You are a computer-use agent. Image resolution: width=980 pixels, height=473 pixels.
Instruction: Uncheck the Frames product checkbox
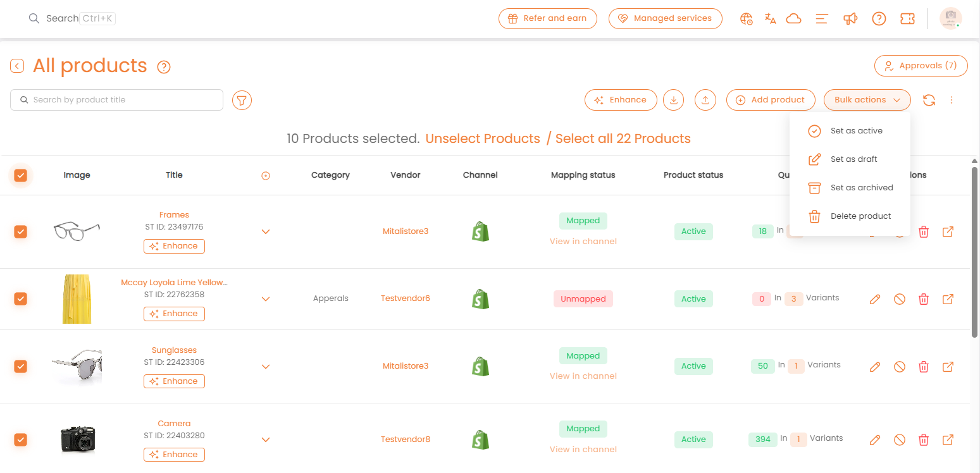point(21,231)
